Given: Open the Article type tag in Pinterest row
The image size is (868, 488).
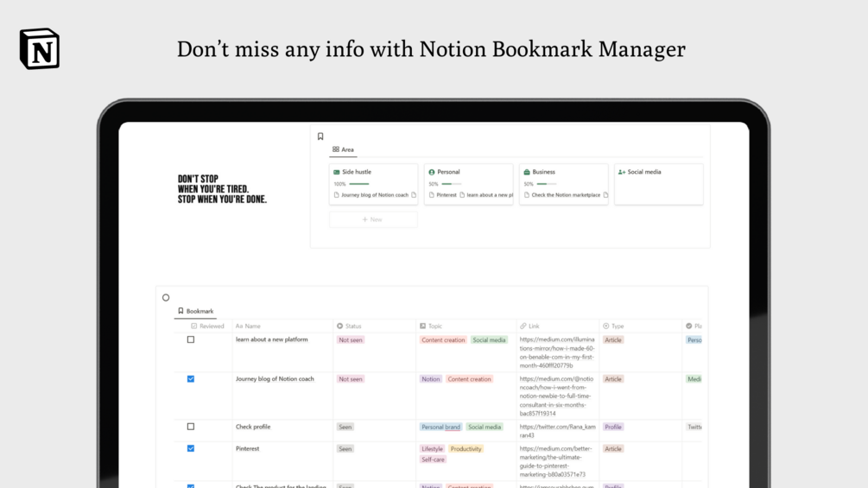Looking at the screenshot, I should point(613,449).
